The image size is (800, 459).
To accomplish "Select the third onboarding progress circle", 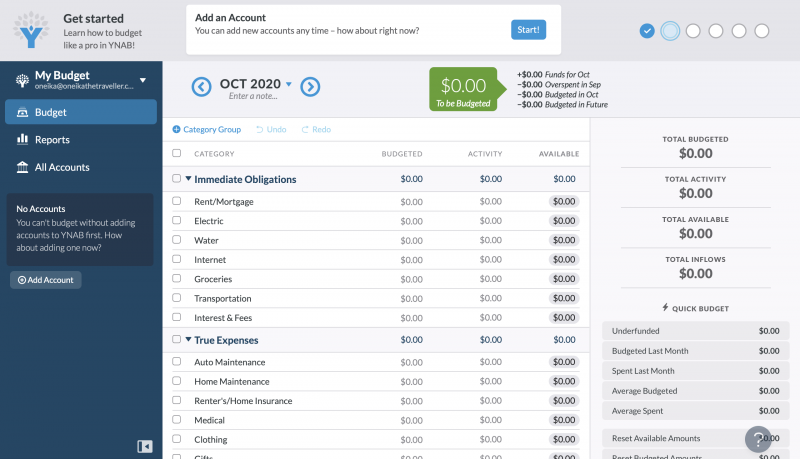I will [693, 31].
